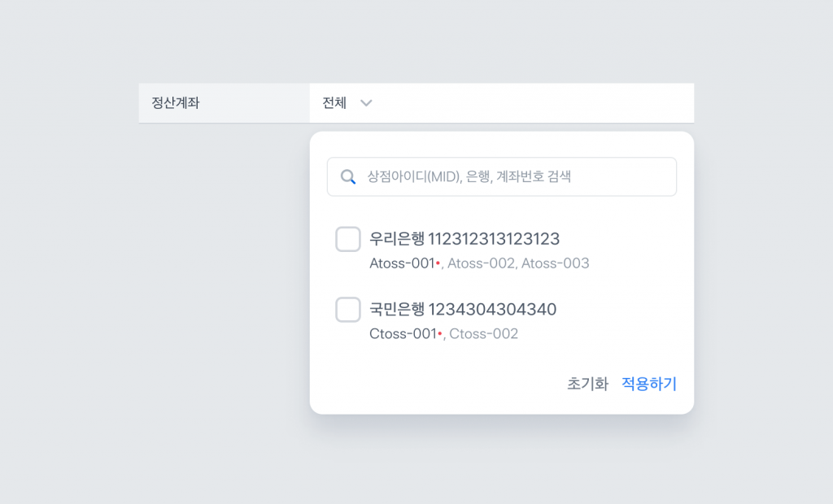This screenshot has width=833, height=504.
Task: Focus the 상점아이디(MID) search field
Action: click(501, 177)
